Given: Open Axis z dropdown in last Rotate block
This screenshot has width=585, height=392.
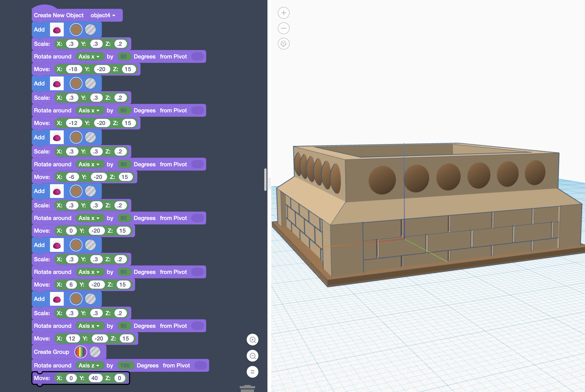Looking at the screenshot, I should [89, 365].
